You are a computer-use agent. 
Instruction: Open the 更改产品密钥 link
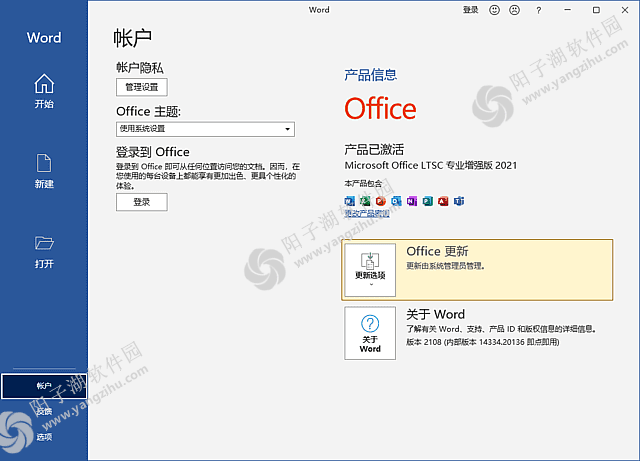tap(367, 213)
